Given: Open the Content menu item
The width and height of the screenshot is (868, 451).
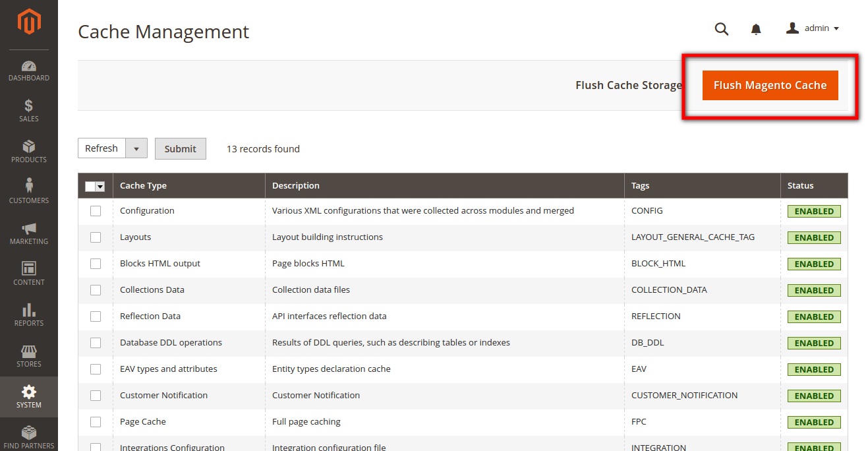Looking at the screenshot, I should 29,273.
